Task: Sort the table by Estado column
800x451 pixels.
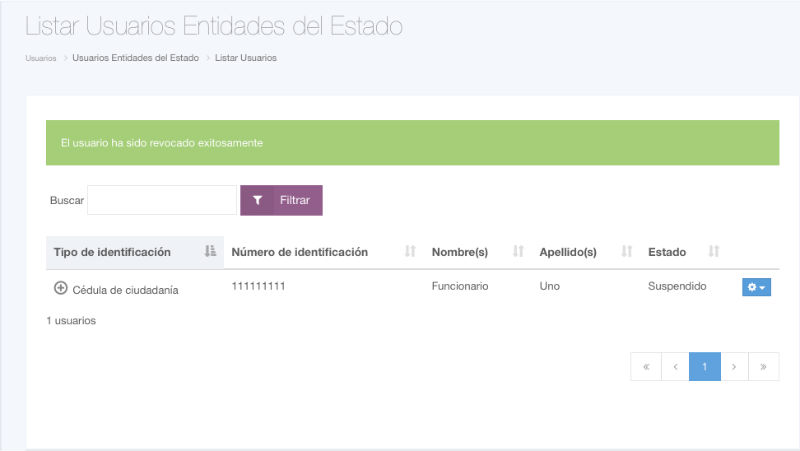Action: pyautogui.click(x=713, y=252)
